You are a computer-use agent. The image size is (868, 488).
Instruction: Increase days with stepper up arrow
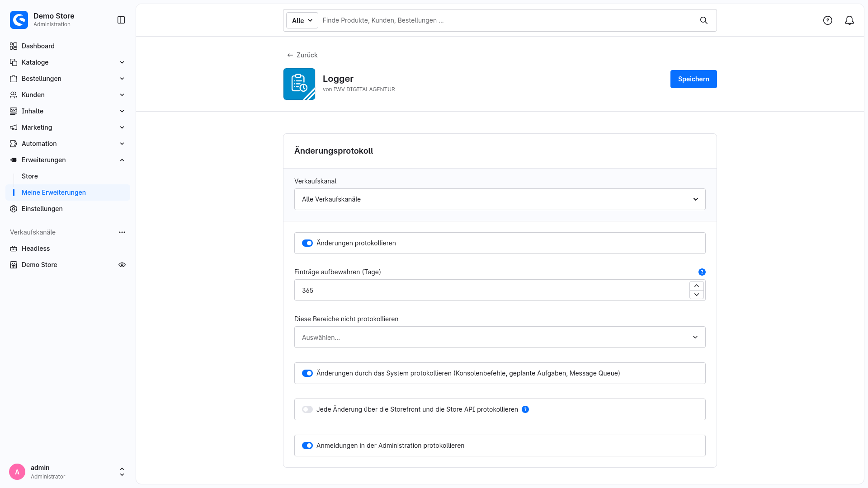pyautogui.click(x=697, y=286)
